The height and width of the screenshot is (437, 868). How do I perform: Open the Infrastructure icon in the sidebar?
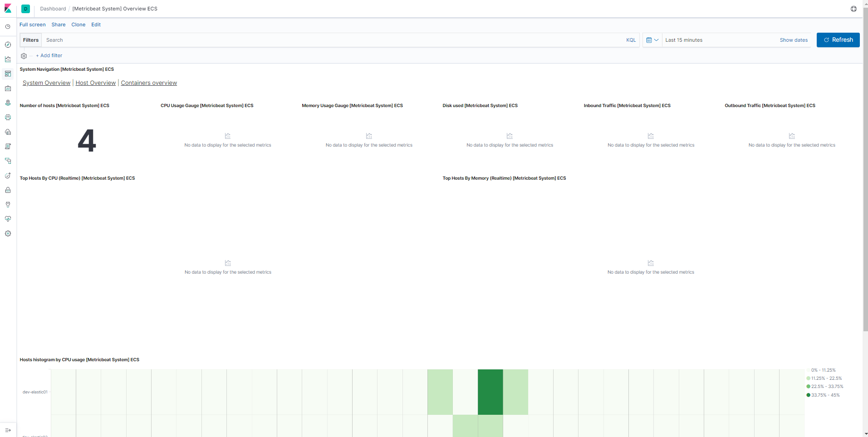pos(8,132)
